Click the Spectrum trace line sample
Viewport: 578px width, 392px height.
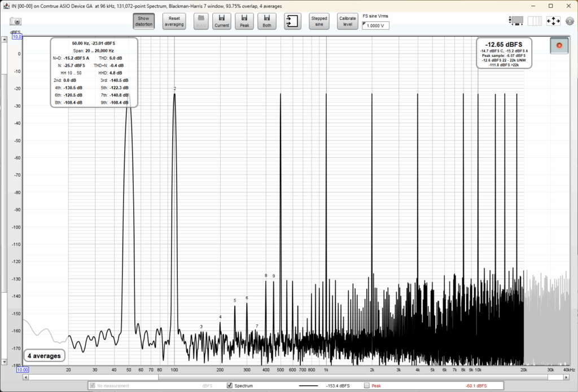[309, 386]
